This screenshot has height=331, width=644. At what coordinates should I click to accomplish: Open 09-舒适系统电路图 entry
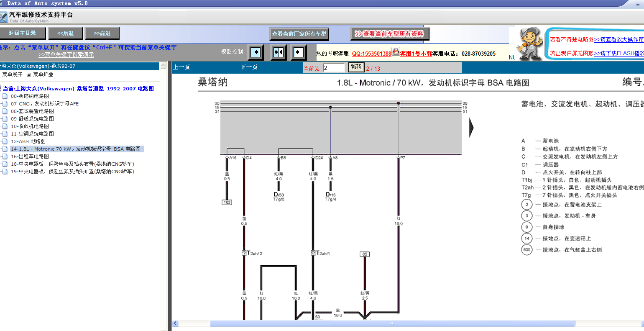click(x=32, y=119)
